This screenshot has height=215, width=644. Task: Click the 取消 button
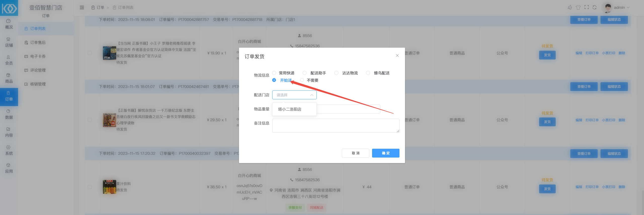(355, 153)
